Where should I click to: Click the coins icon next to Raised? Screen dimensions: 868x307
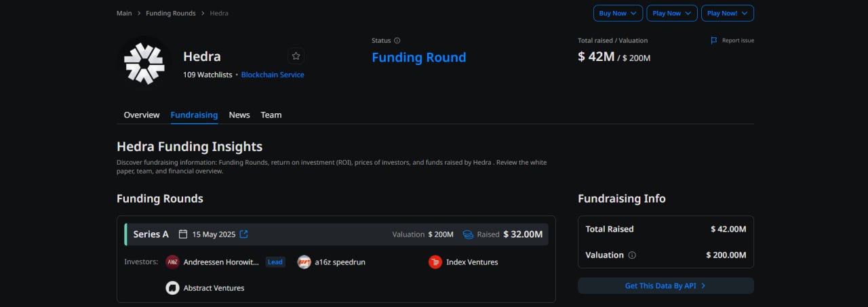click(x=468, y=234)
